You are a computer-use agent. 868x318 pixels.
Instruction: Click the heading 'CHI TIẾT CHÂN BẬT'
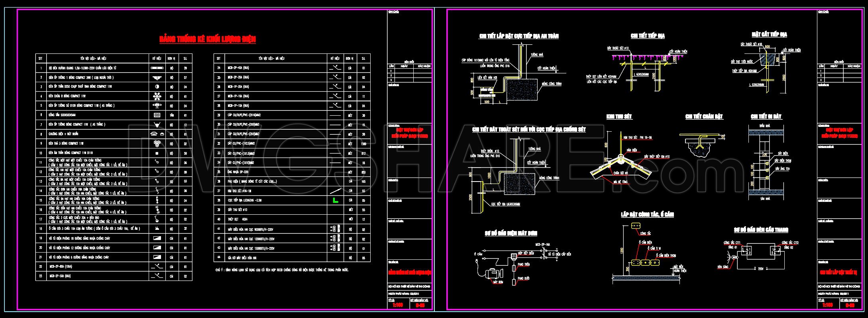point(704,117)
